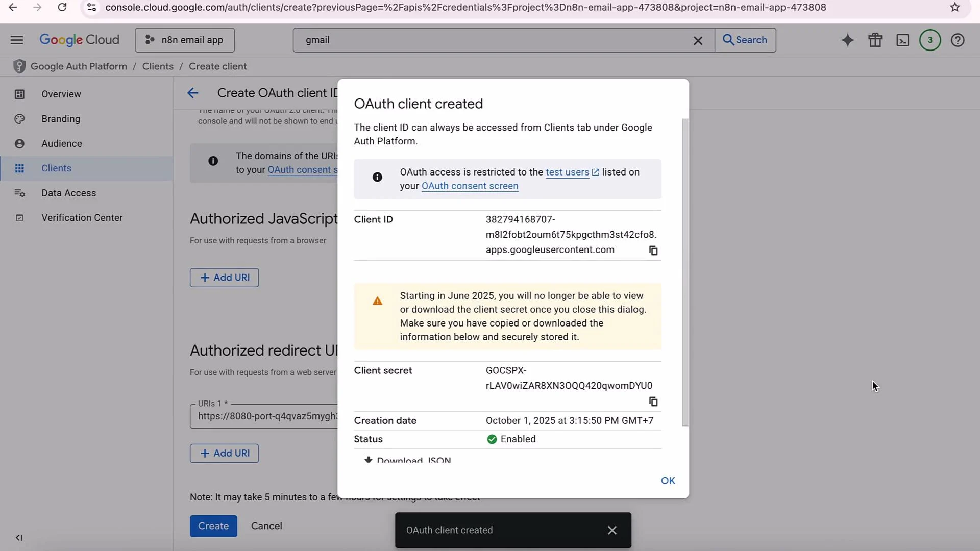Viewport: 980px width, 551px height.
Task: Click Cancel next to Create
Action: coord(266,526)
